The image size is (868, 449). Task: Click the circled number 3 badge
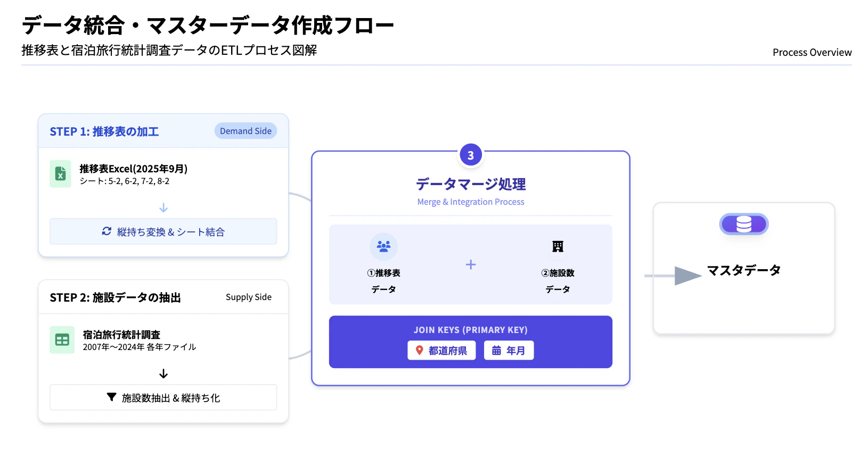click(471, 155)
